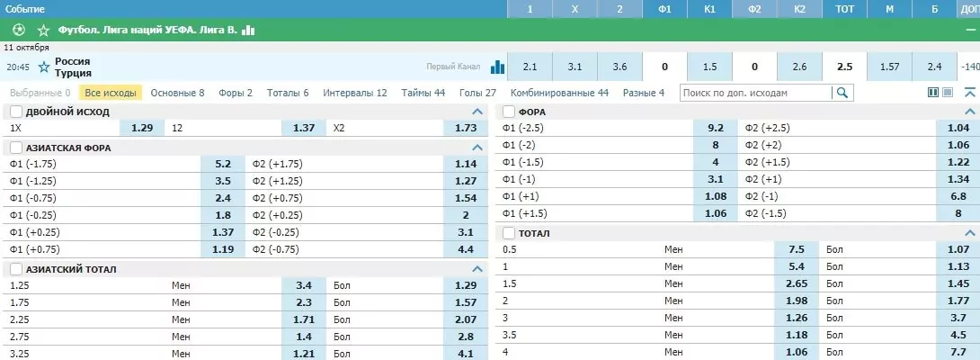Open the Голы 27 tab
Viewport: 980px width, 360px height.
click(477, 93)
